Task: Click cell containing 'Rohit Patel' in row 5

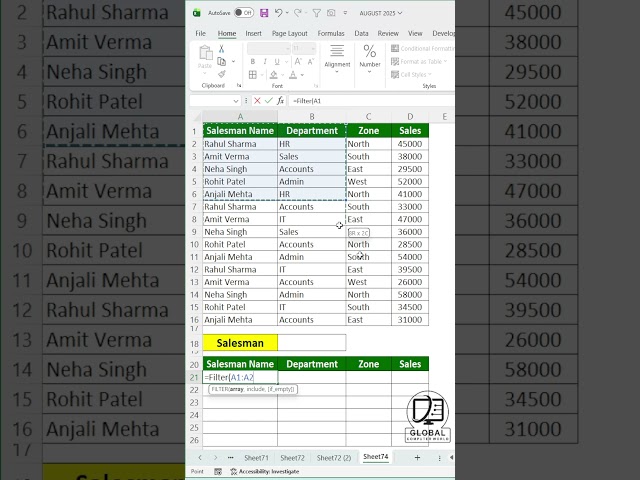Action: coord(240,182)
